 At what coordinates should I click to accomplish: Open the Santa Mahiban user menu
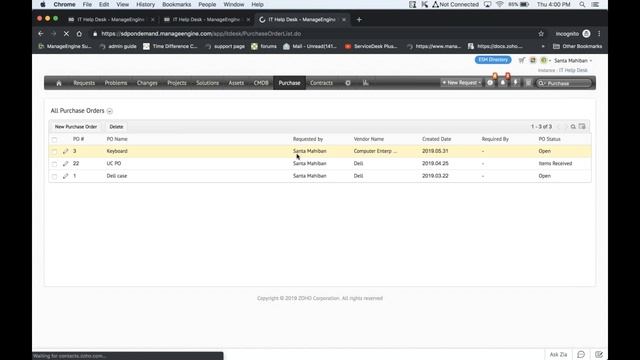573,60
